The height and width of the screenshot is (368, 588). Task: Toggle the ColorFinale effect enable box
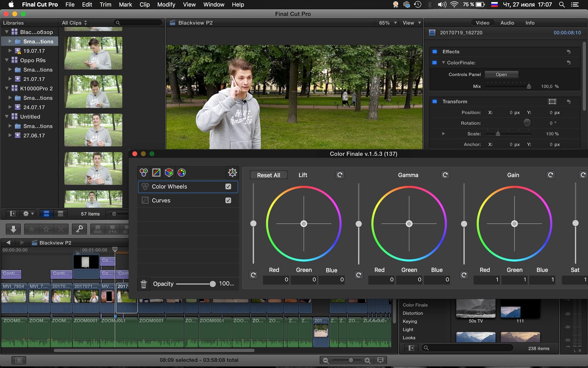(434, 63)
